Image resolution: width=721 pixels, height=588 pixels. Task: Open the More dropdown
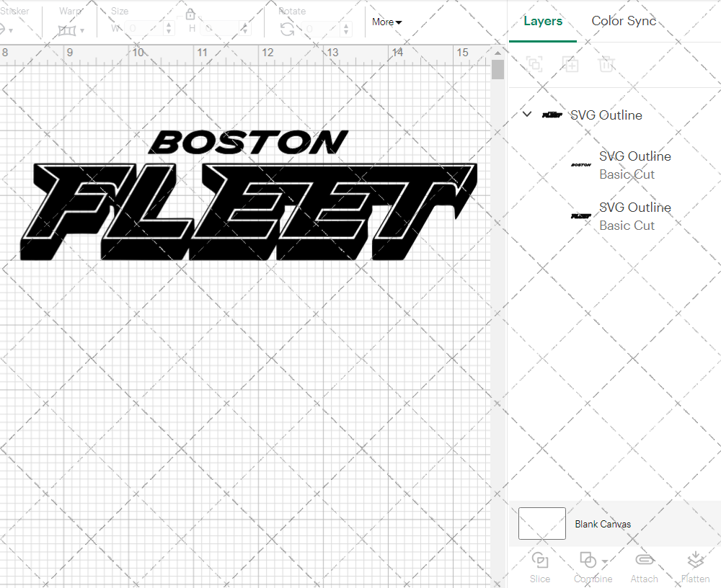(386, 22)
